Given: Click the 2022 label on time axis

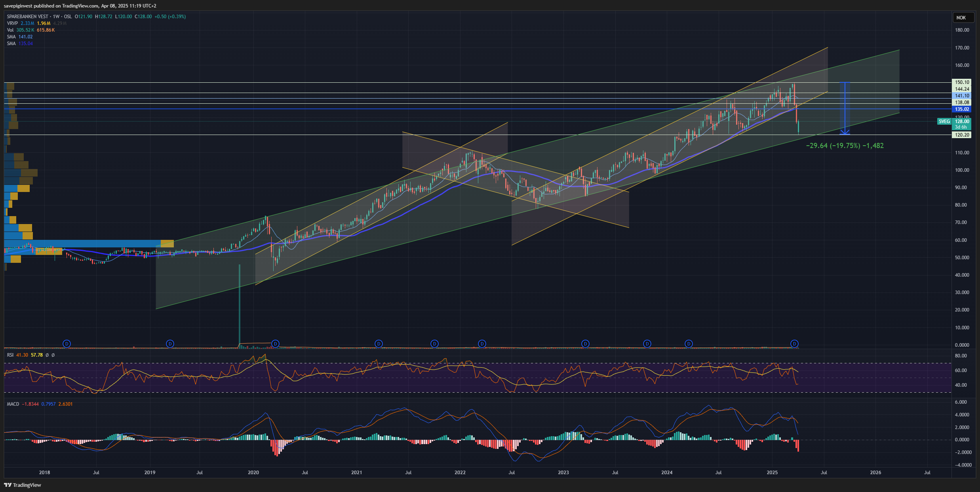Looking at the screenshot, I should [x=460, y=473].
